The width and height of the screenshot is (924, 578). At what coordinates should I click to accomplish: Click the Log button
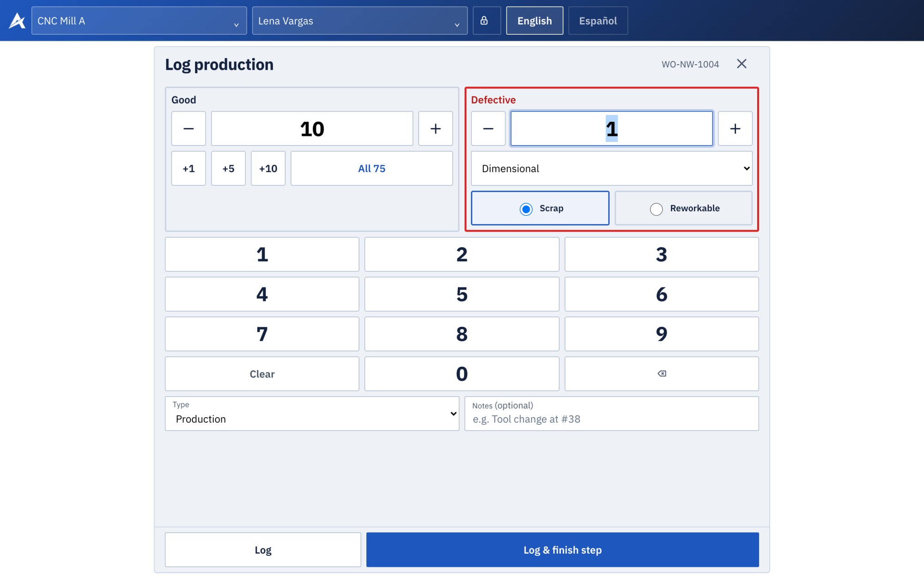pos(263,550)
